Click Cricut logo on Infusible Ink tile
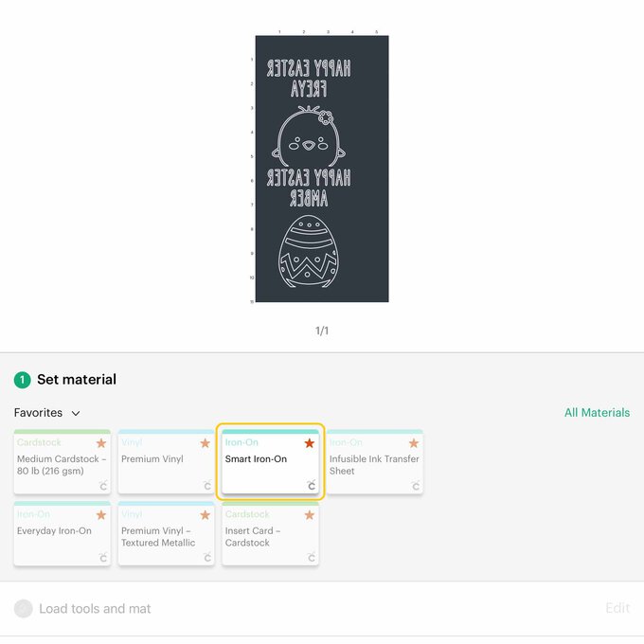644x644 pixels. (415, 486)
